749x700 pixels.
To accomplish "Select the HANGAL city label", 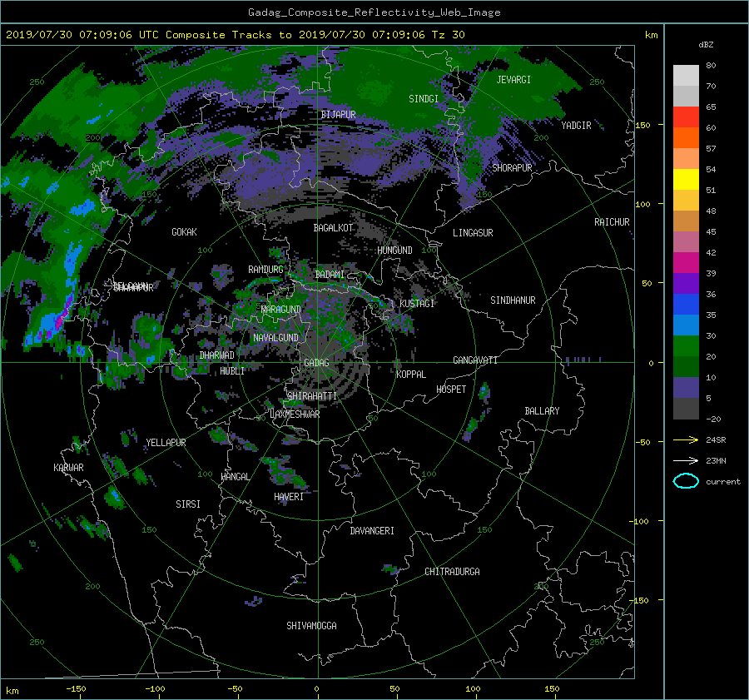I will coord(235,477).
